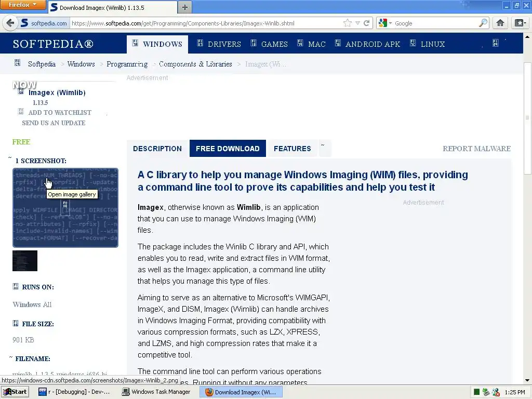Click the FREE DOWNLOAD button
532x399 pixels.
click(228, 149)
